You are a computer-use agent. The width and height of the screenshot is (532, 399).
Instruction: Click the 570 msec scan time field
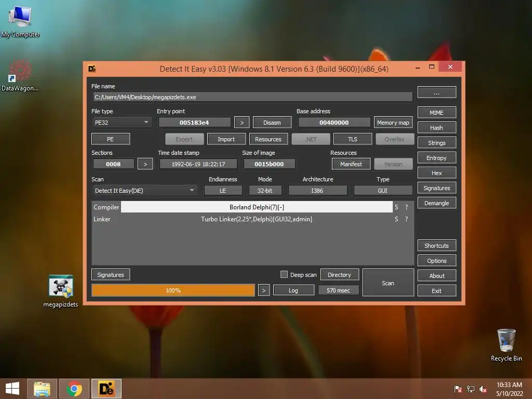pyautogui.click(x=339, y=290)
